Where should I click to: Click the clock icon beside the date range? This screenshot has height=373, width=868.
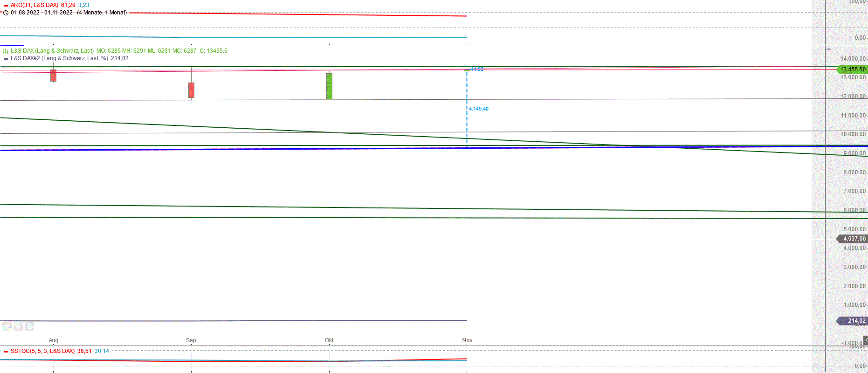(6, 13)
